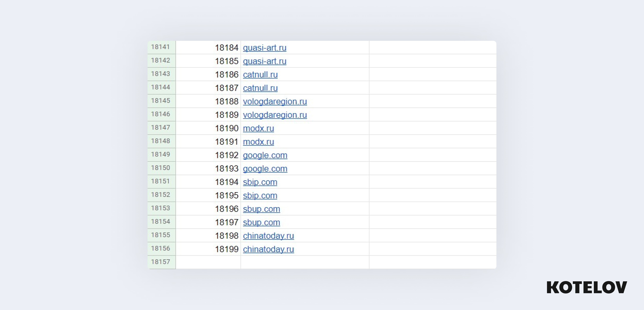
Task: Click the empty cell right of google.com row 18149
Action: pyautogui.click(x=433, y=155)
